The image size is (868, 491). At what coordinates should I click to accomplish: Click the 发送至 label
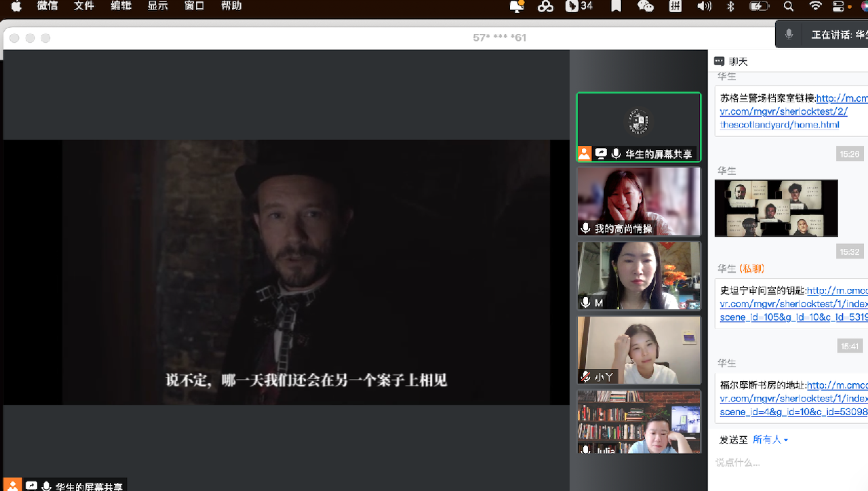pyautogui.click(x=733, y=439)
